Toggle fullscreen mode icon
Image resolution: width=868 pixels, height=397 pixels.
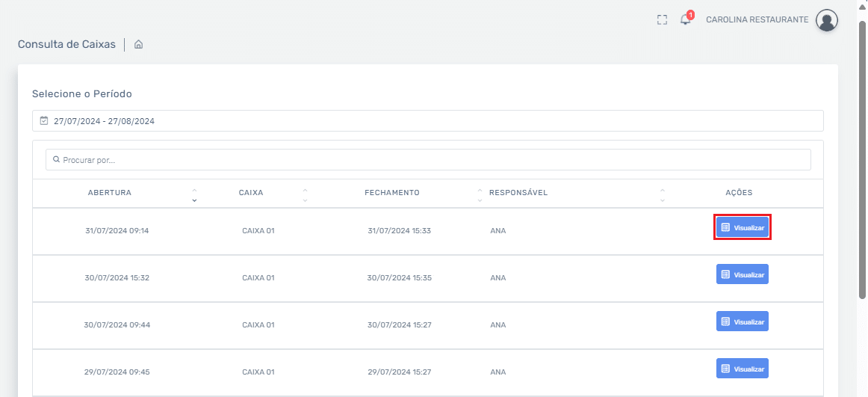coord(662,20)
